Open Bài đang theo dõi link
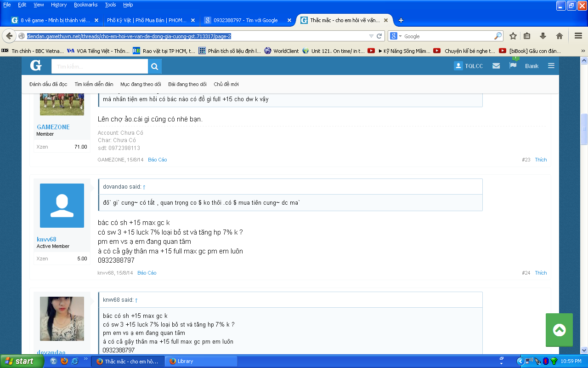The height and width of the screenshot is (368, 588). tap(187, 84)
